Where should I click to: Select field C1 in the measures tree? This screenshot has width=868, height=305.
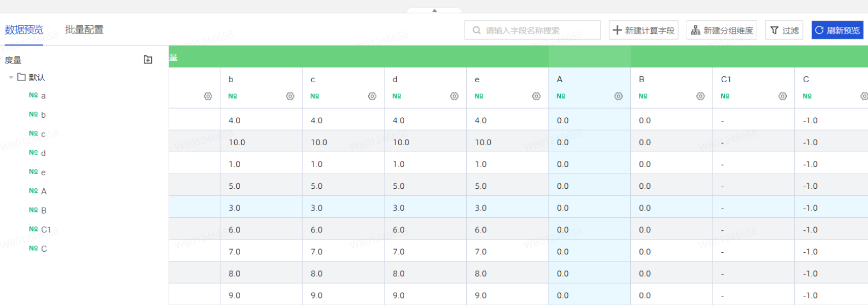coord(46,229)
